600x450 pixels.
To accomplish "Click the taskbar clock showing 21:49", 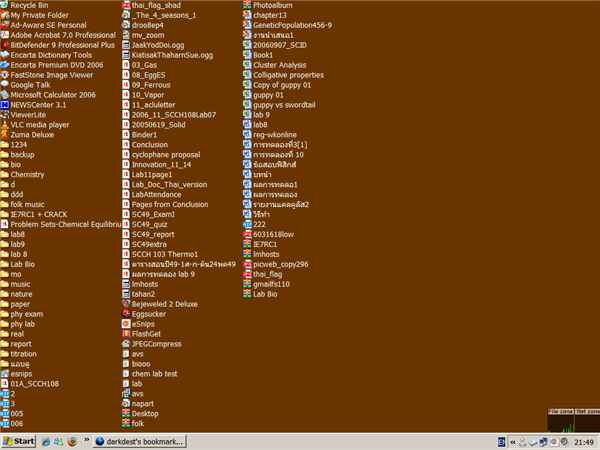I will point(584,442).
